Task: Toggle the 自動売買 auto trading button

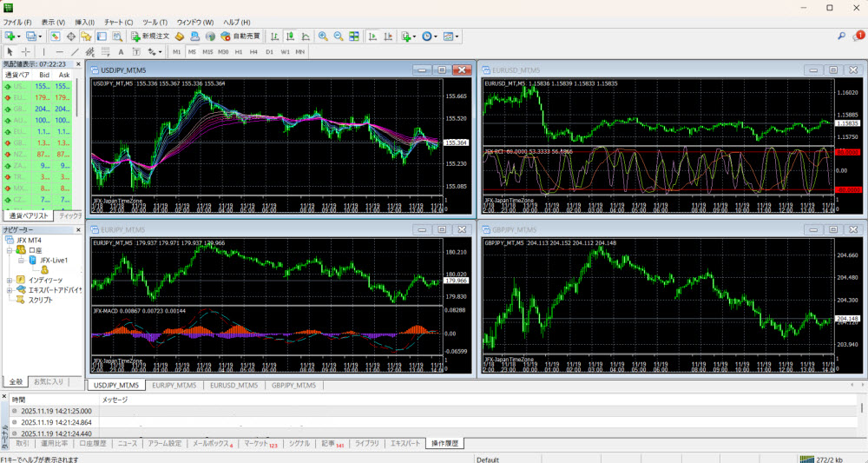Action: (240, 36)
